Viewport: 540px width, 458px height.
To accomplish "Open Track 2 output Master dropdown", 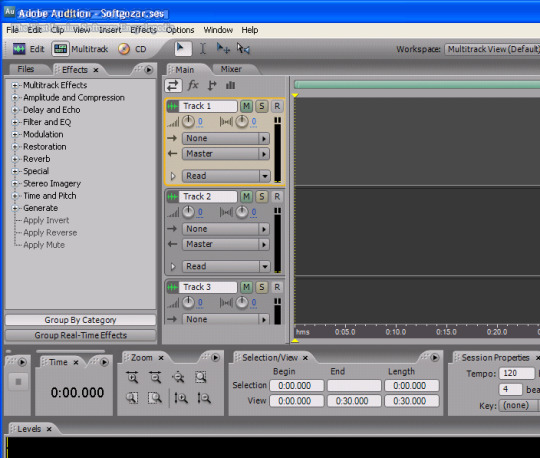I will (226, 244).
